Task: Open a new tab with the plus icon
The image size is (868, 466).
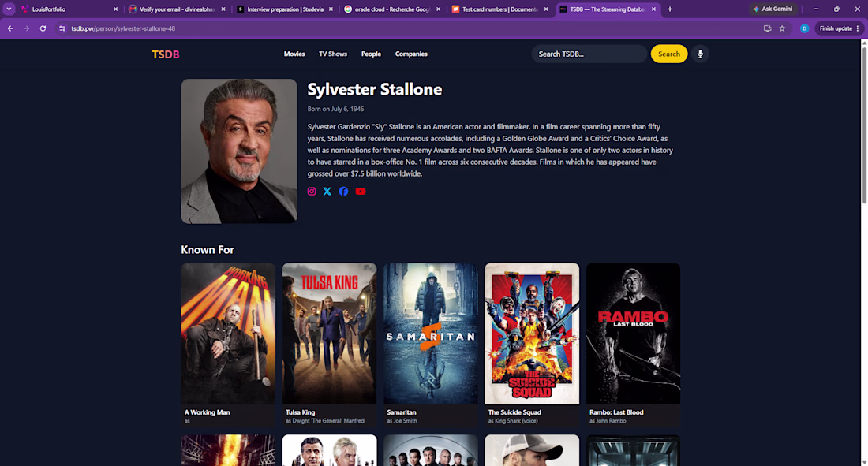Action: [669, 9]
